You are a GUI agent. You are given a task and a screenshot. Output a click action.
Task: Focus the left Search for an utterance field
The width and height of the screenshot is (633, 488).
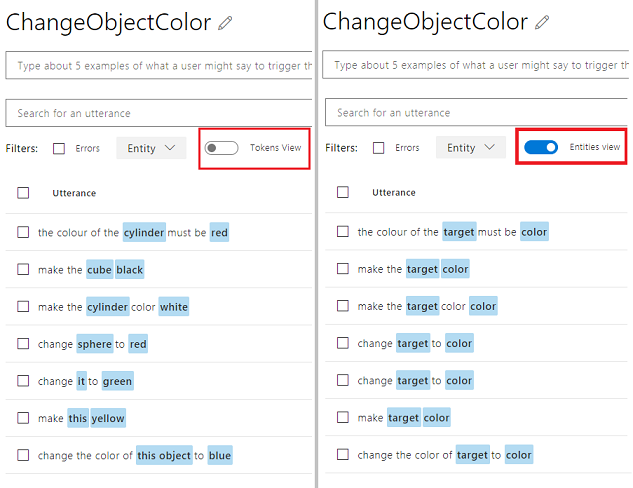click(x=160, y=113)
